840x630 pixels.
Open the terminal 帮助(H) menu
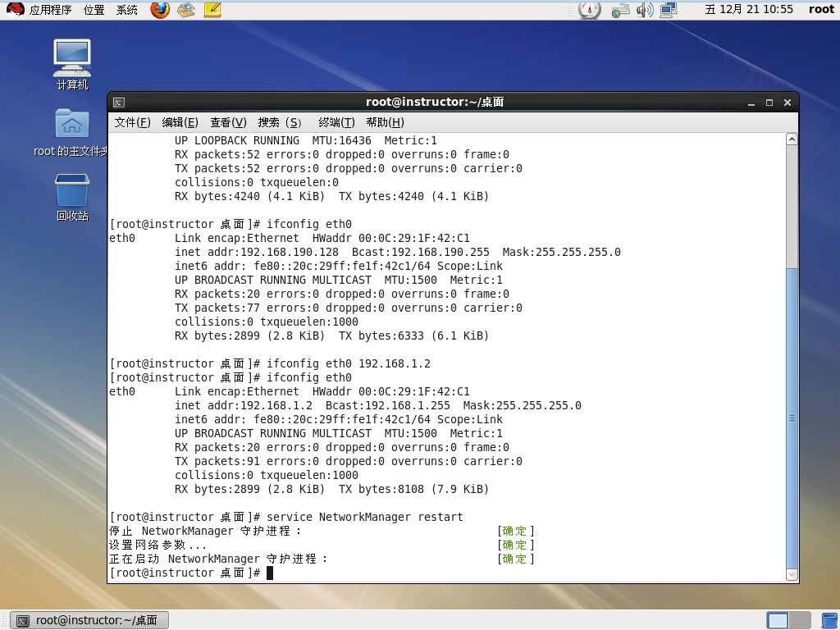pyautogui.click(x=385, y=123)
